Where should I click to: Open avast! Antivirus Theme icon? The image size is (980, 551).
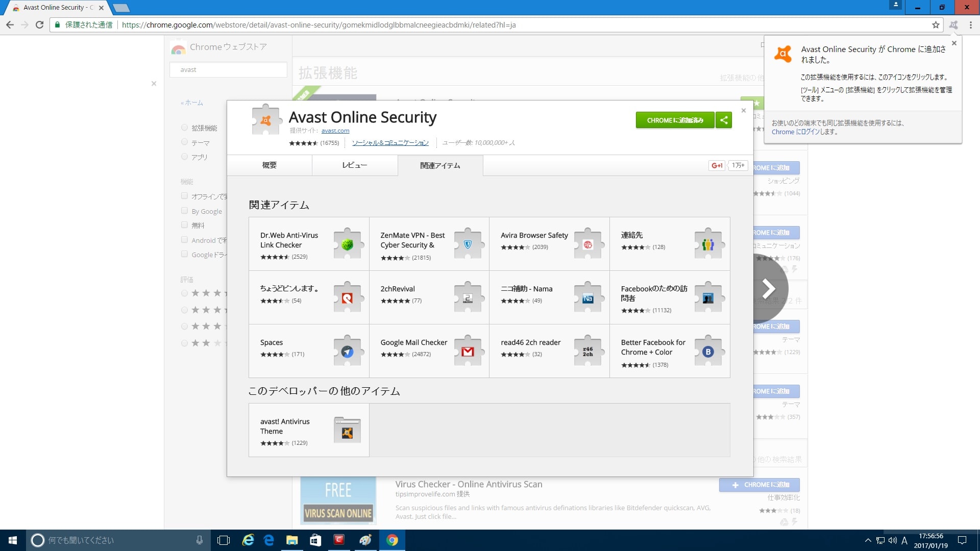[x=347, y=430]
